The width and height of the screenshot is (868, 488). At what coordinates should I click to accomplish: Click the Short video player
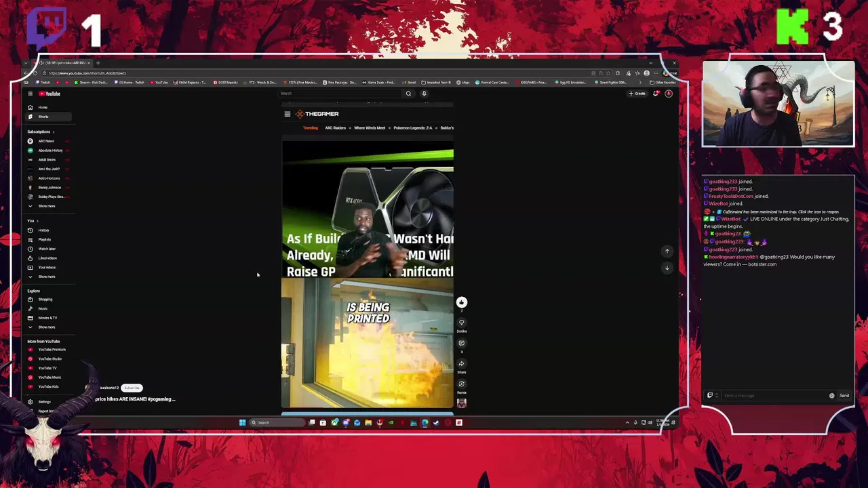pos(368,256)
